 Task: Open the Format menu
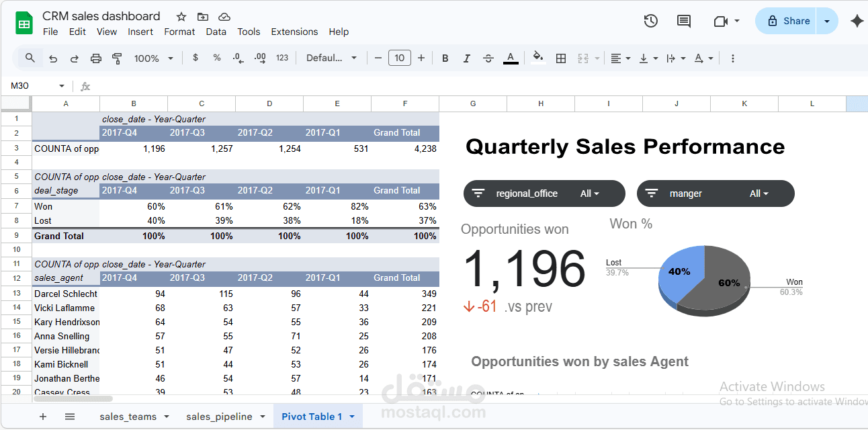tap(179, 32)
